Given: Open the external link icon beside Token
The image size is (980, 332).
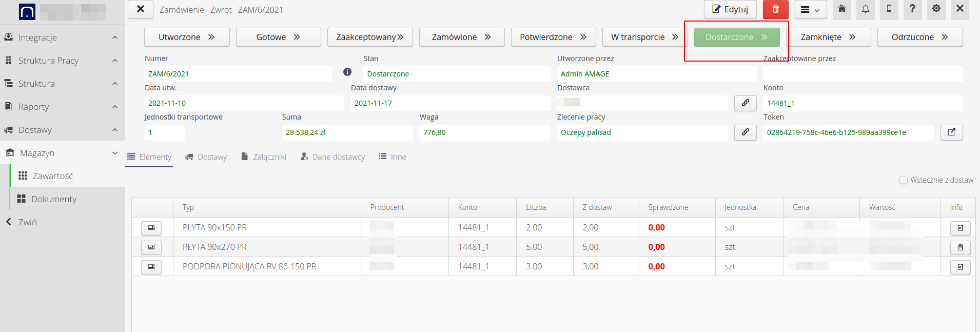Looking at the screenshot, I should pos(951,132).
